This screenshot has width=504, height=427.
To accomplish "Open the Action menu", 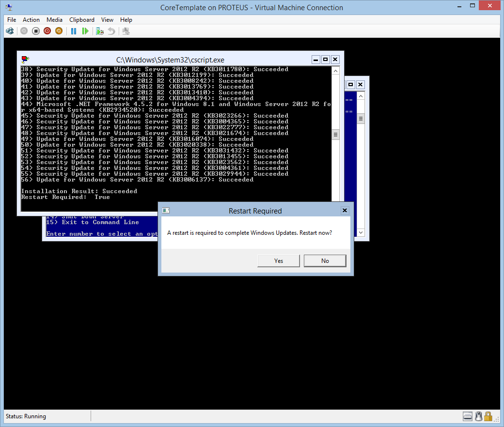I will (31, 20).
